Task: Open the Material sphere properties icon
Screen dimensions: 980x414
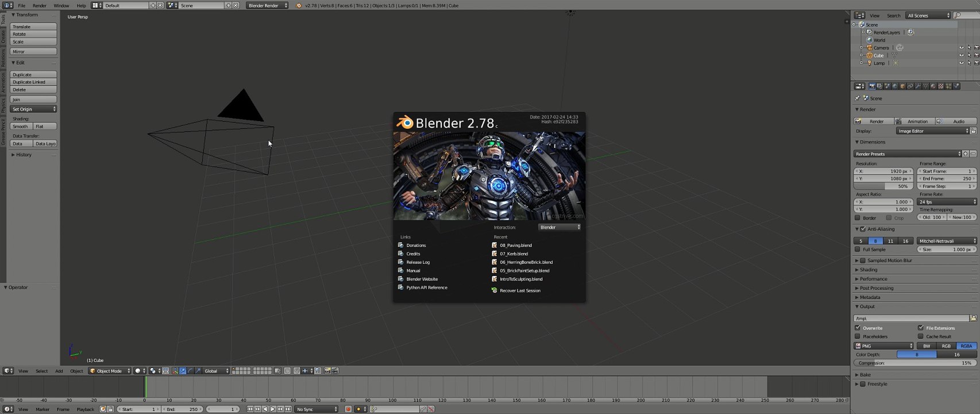Action: click(x=933, y=86)
